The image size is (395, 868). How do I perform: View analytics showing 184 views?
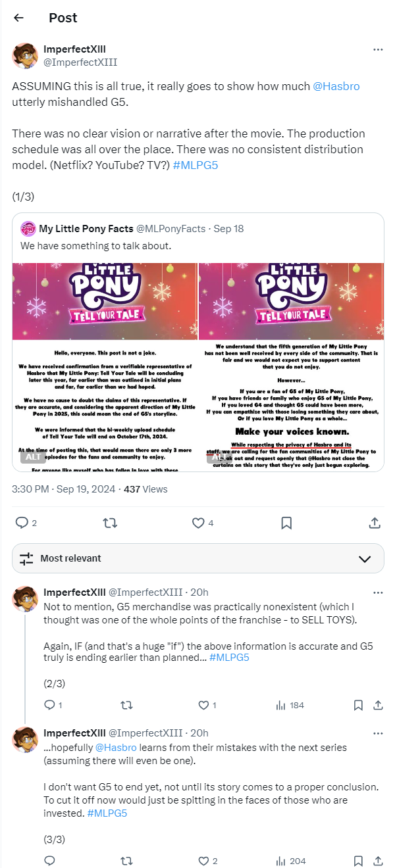pyautogui.click(x=290, y=705)
